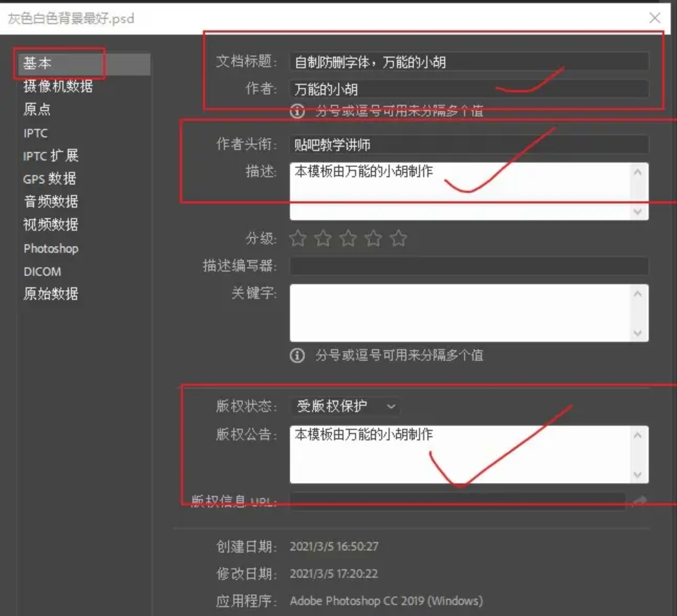
Task: Click the second rating star
Action: pyautogui.click(x=323, y=239)
